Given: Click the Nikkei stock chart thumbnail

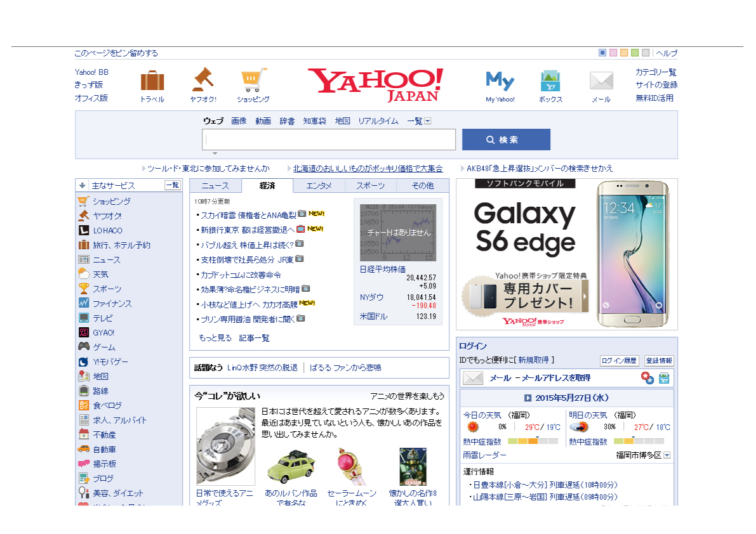Looking at the screenshot, I should [x=398, y=233].
